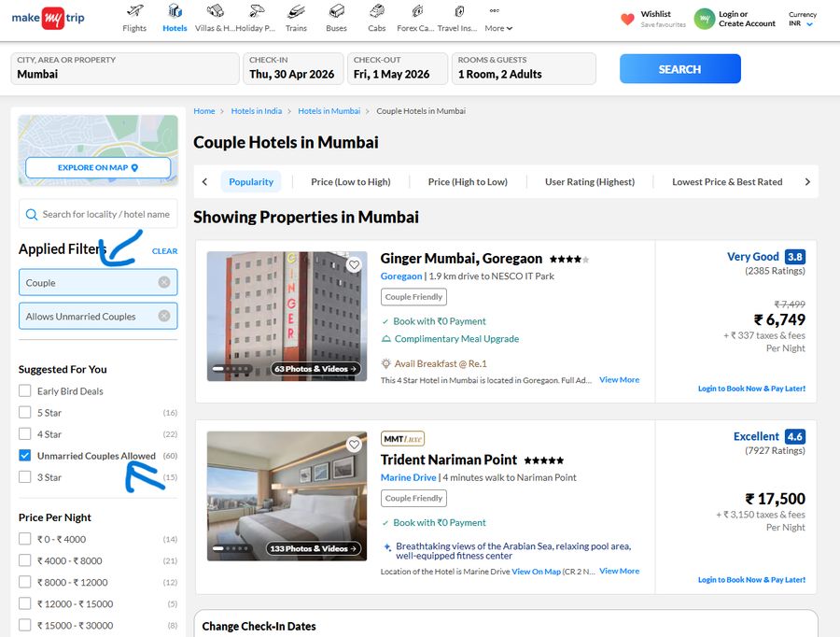The width and height of the screenshot is (840, 637).
Task: Check ₹ 12000 - ₹ 15000 price filter
Action: coord(24,603)
